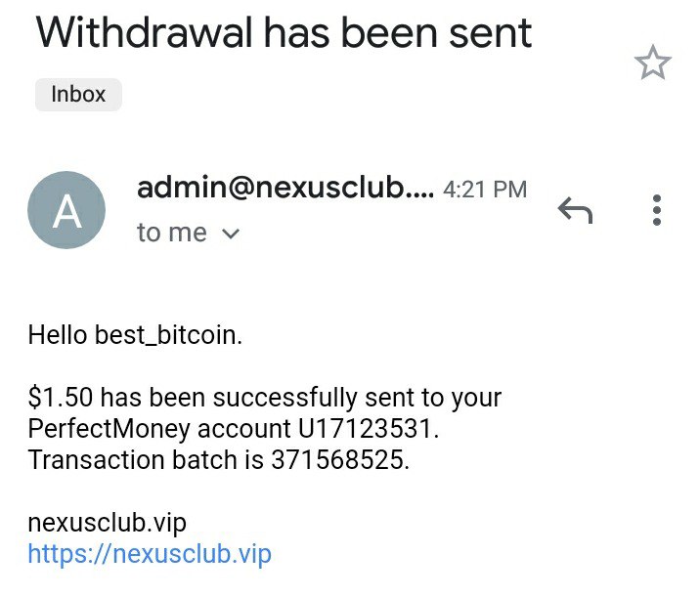Viewport: 700px width, 597px height.
Task: Click the 4:21 PM timestamp
Action: 485,190
